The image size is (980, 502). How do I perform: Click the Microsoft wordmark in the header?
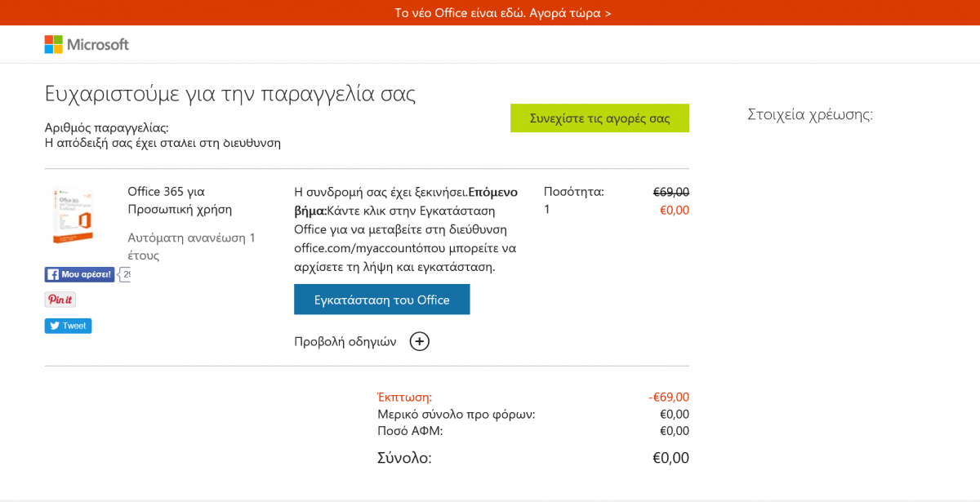coord(98,44)
